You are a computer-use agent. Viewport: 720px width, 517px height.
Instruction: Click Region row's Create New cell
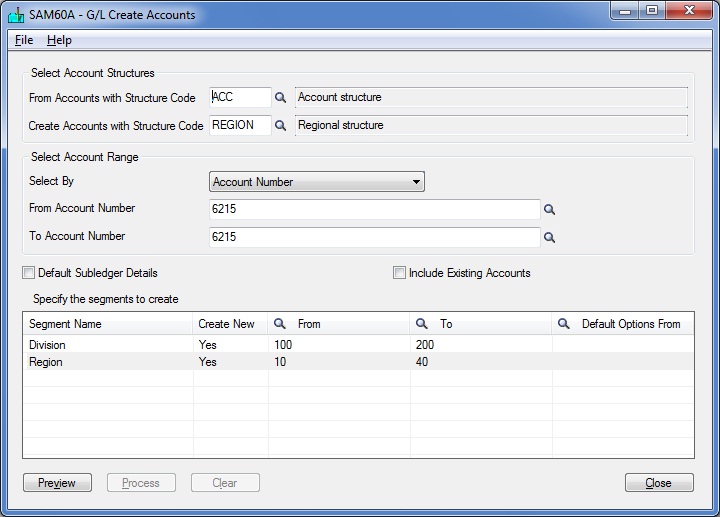coord(231,362)
